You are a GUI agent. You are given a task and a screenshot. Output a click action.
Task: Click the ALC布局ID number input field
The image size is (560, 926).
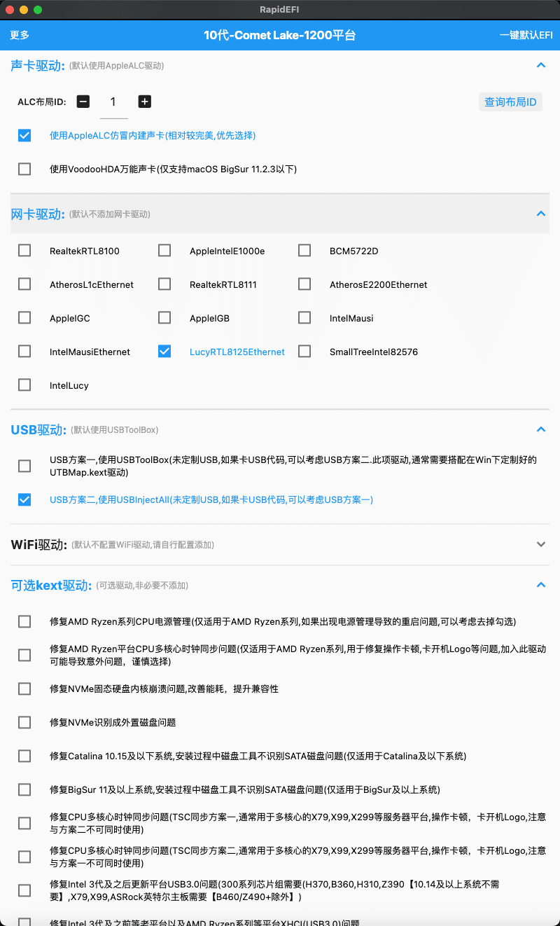[113, 102]
